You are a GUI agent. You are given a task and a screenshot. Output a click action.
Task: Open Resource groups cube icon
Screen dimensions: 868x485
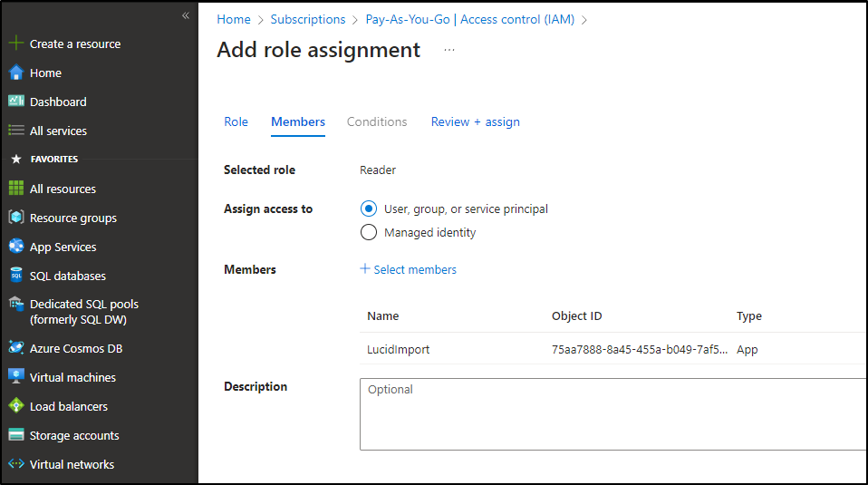[x=16, y=218]
